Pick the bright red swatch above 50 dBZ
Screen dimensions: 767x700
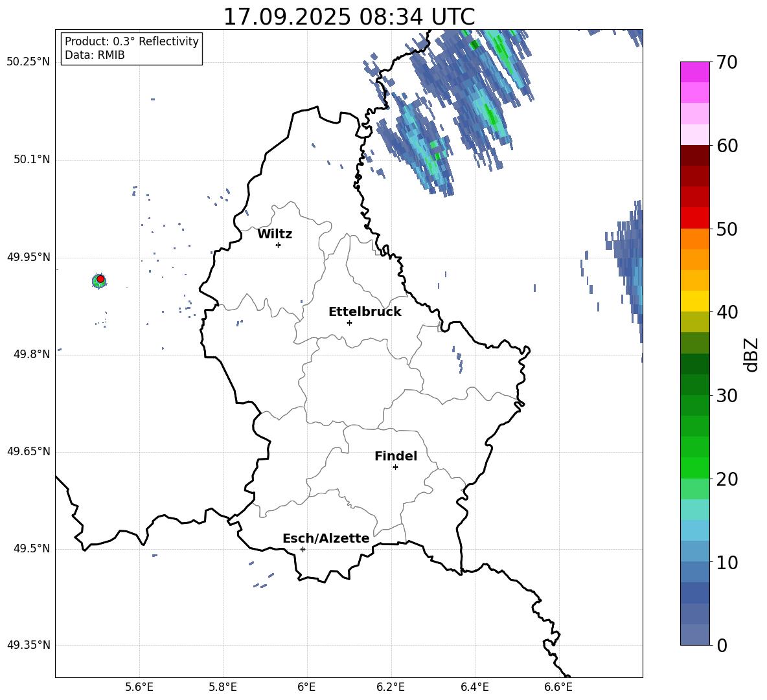point(695,218)
